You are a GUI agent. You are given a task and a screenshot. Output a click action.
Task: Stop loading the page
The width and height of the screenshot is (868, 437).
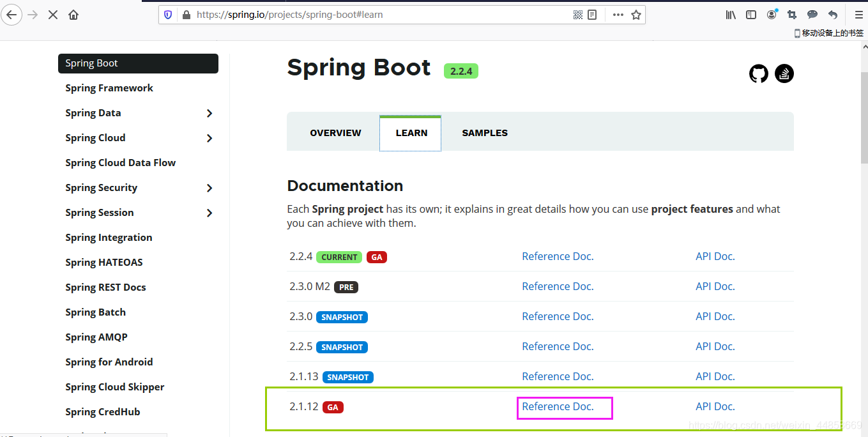[53, 14]
